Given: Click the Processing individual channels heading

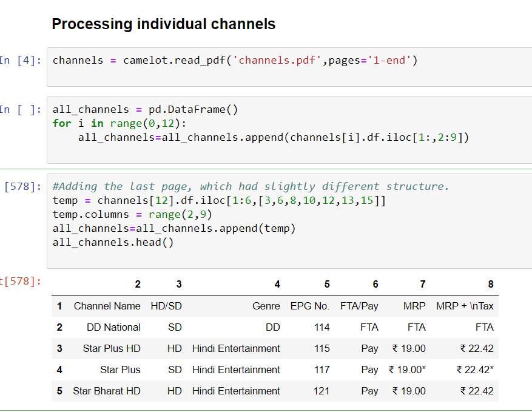Looking at the screenshot, I should pos(163,24).
